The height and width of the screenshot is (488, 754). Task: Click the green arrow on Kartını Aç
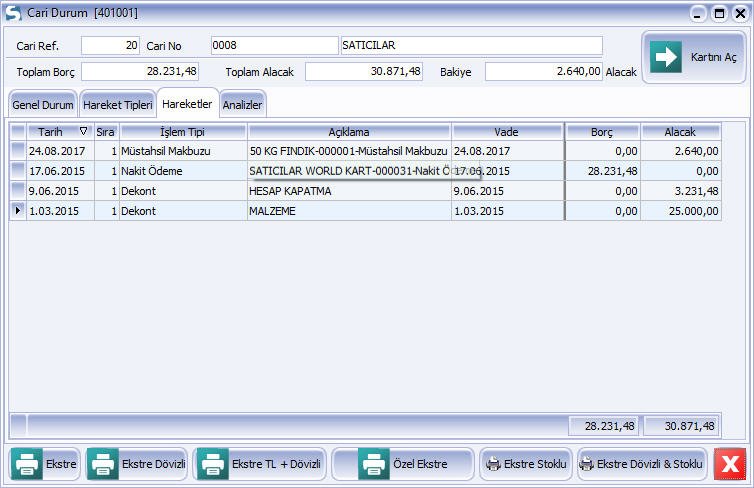coord(666,57)
